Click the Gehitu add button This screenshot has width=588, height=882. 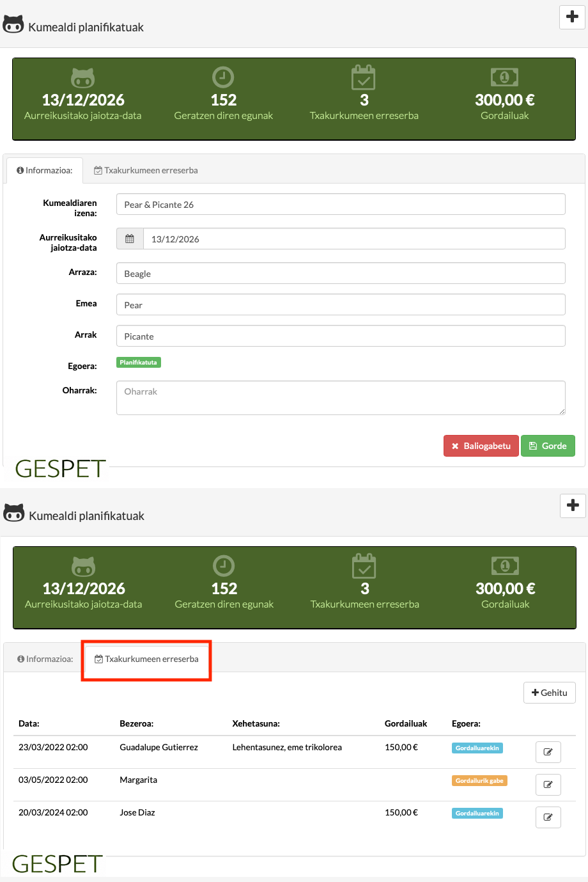pos(550,693)
